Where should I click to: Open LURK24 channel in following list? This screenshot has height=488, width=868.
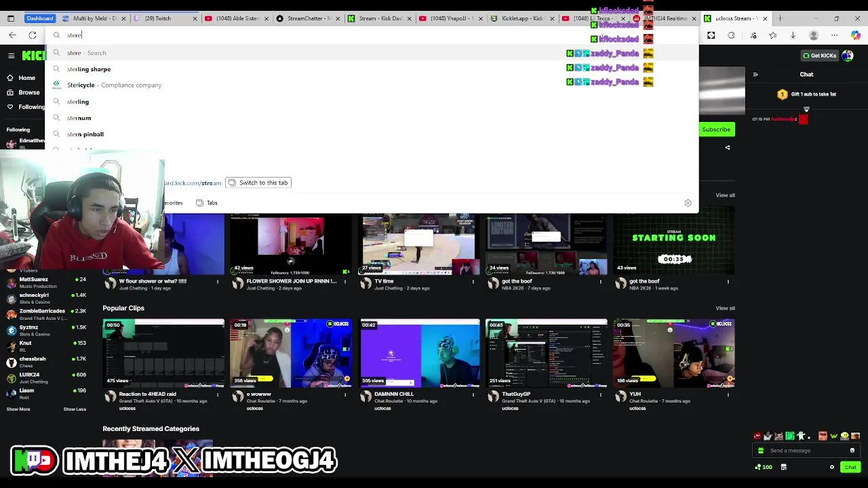coord(46,378)
